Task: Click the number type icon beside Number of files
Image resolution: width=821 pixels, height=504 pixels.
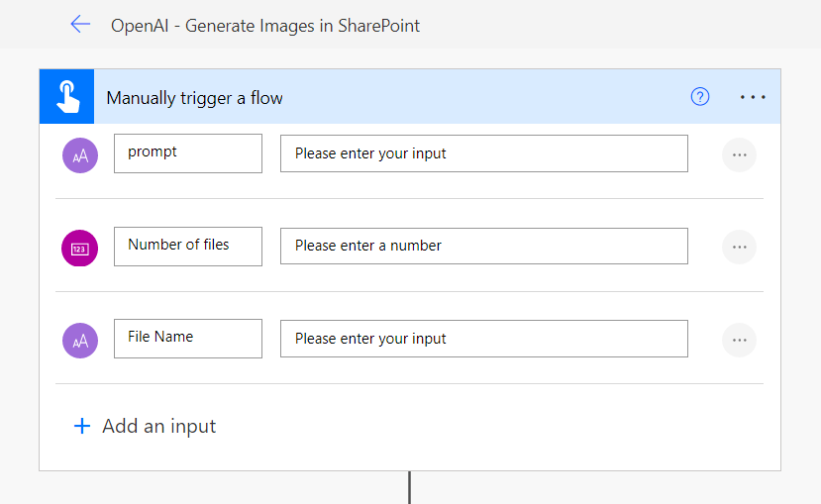Action: (x=80, y=248)
